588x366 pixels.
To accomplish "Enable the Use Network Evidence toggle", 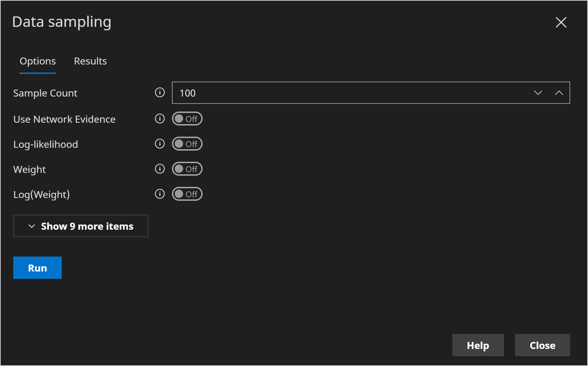I will [x=187, y=119].
